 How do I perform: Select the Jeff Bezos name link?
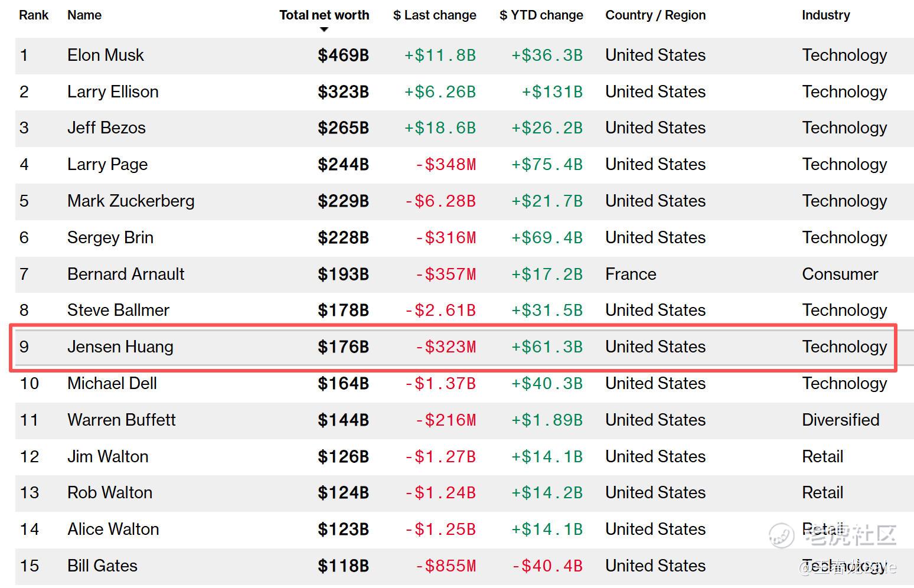click(106, 128)
